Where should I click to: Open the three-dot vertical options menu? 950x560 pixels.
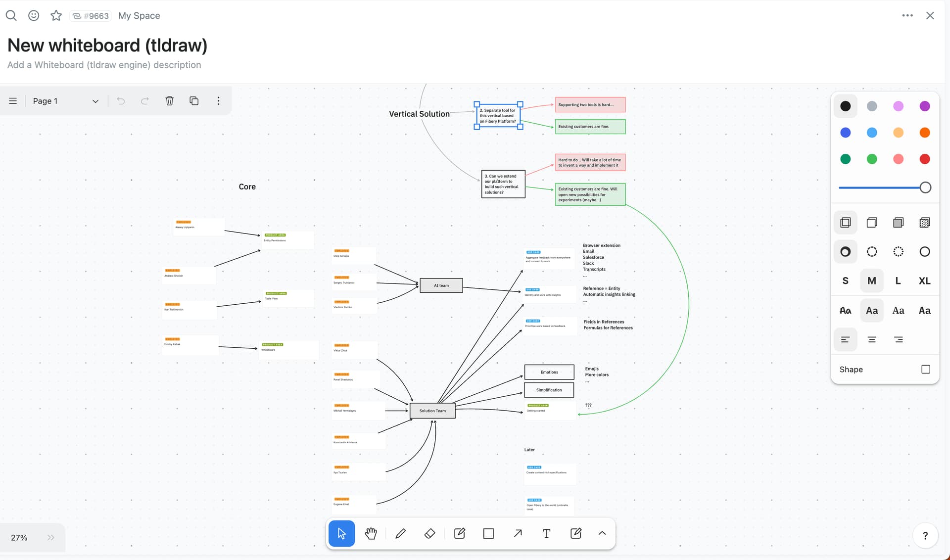(x=218, y=101)
